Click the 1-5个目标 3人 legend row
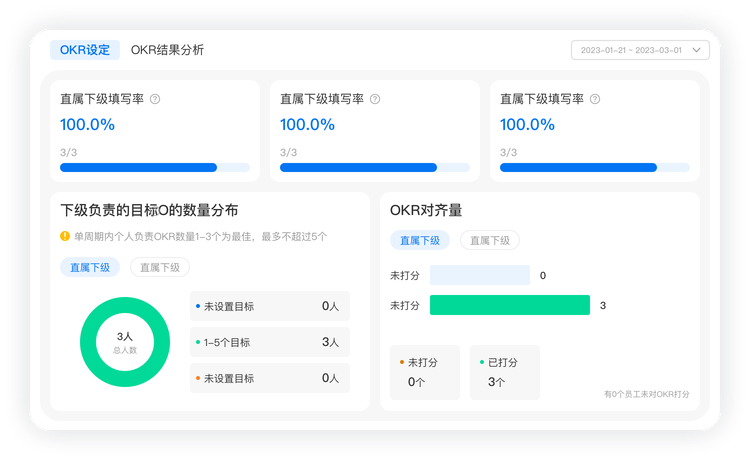750x460 pixels. coord(270,342)
